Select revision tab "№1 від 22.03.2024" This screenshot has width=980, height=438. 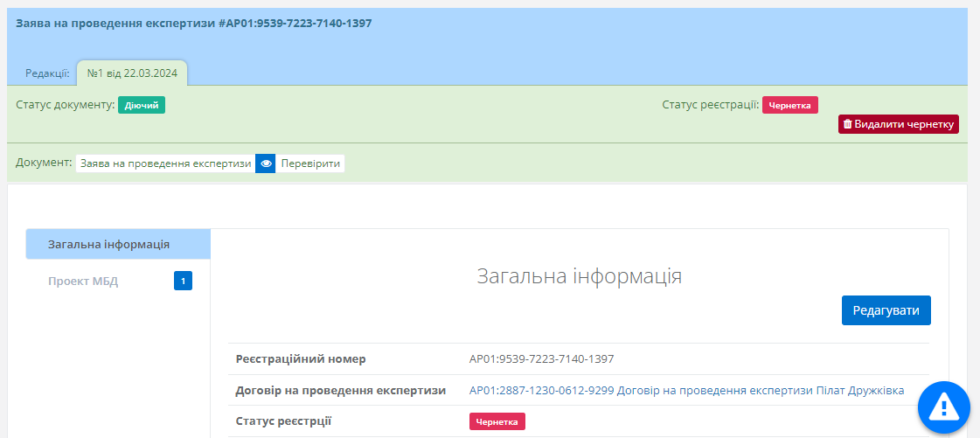pos(132,73)
